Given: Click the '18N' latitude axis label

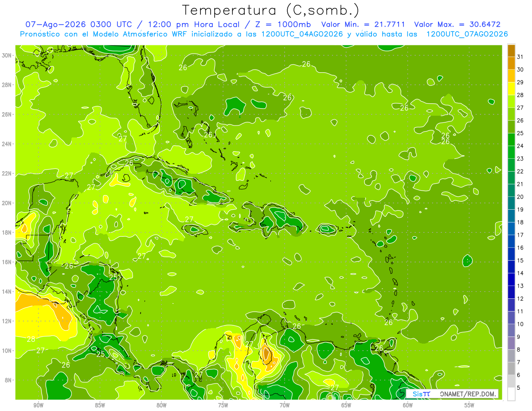Looking at the screenshot, I should coord(7,232).
